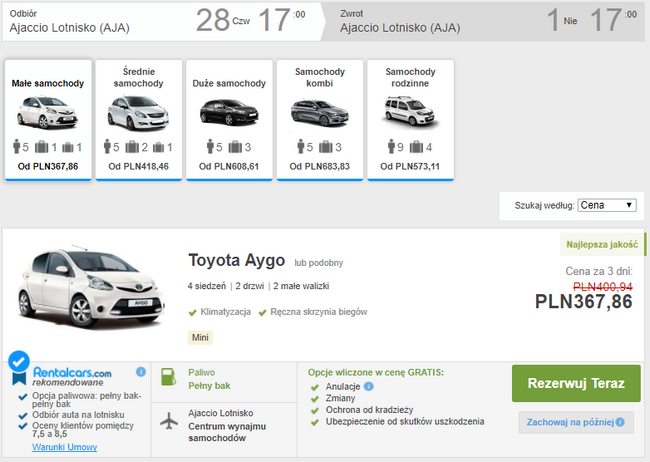Click black car image in Duże samochody
Screen dimensions: 650x462
tap(229, 112)
